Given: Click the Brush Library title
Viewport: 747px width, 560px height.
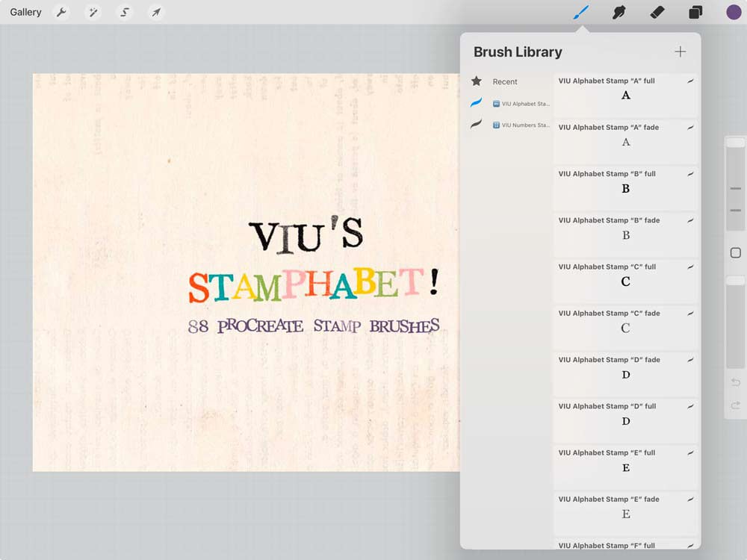Looking at the screenshot, I should [x=518, y=52].
